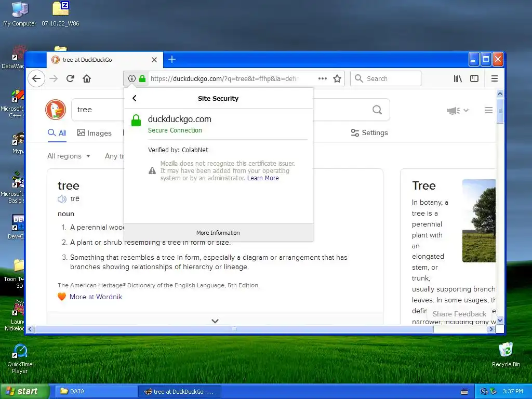Viewport: 532px width, 399px height.
Task: Click the URL address field
Action: (224, 79)
